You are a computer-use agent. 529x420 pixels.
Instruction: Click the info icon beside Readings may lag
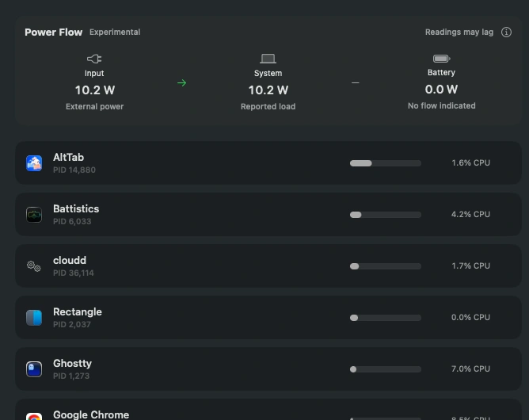coord(506,32)
